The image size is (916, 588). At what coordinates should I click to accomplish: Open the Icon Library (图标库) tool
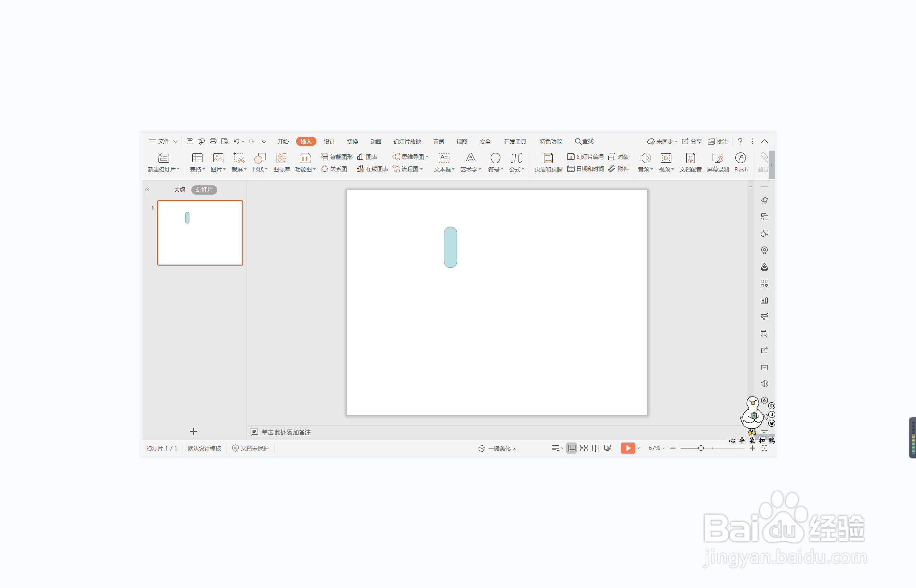(281, 158)
